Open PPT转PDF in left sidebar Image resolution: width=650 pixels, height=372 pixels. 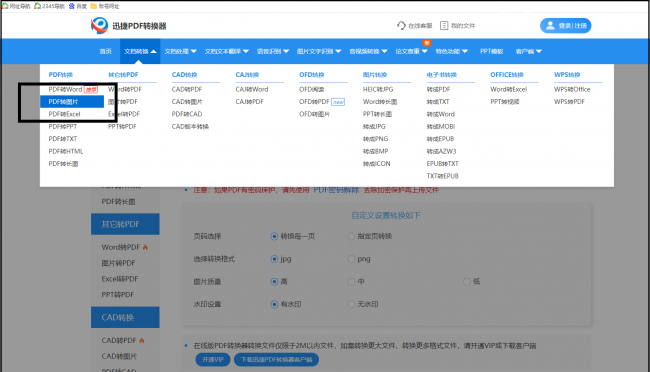point(118,294)
